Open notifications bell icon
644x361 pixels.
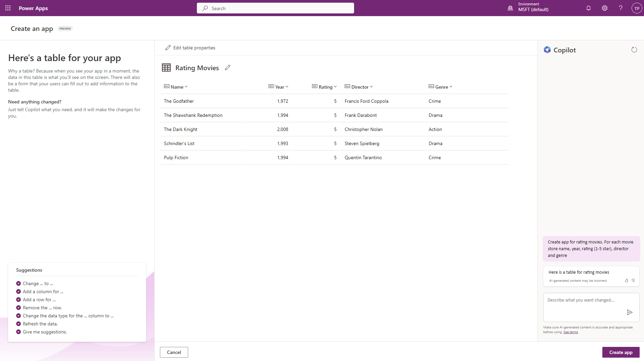point(588,8)
